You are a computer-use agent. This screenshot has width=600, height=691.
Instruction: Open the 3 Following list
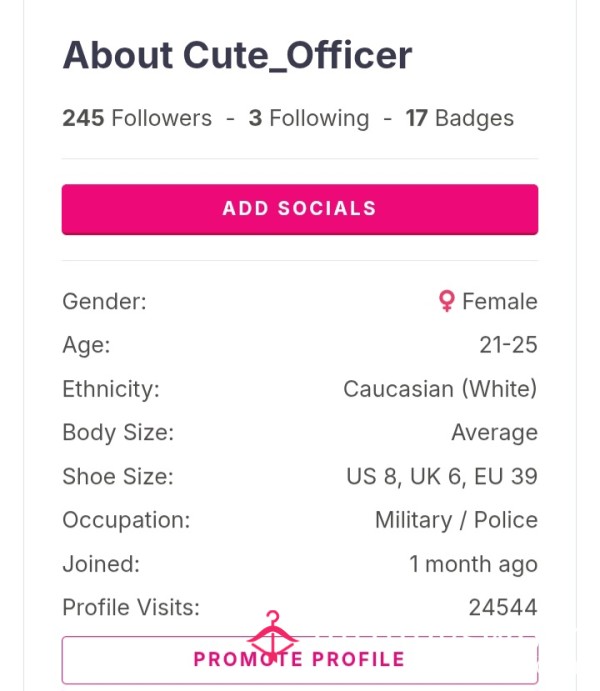[x=309, y=118]
